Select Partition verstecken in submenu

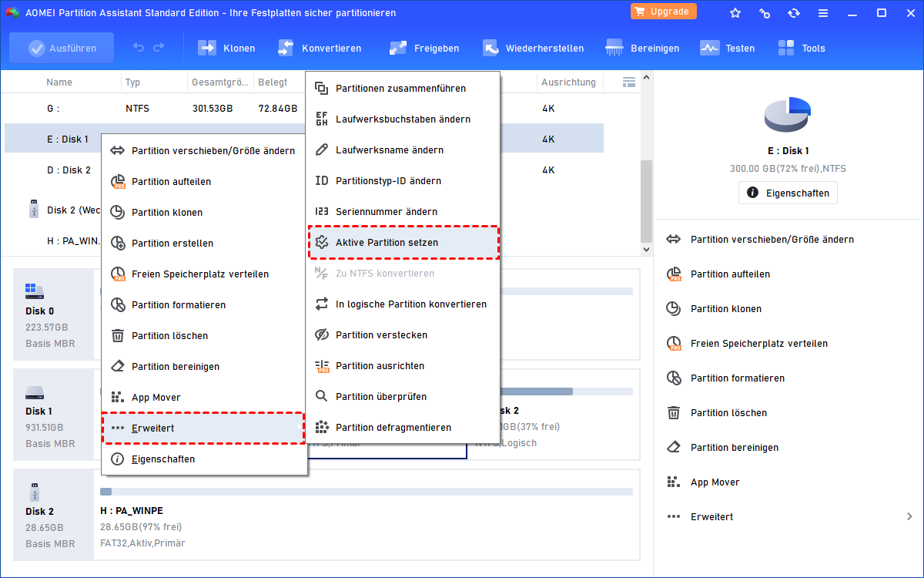(403, 335)
